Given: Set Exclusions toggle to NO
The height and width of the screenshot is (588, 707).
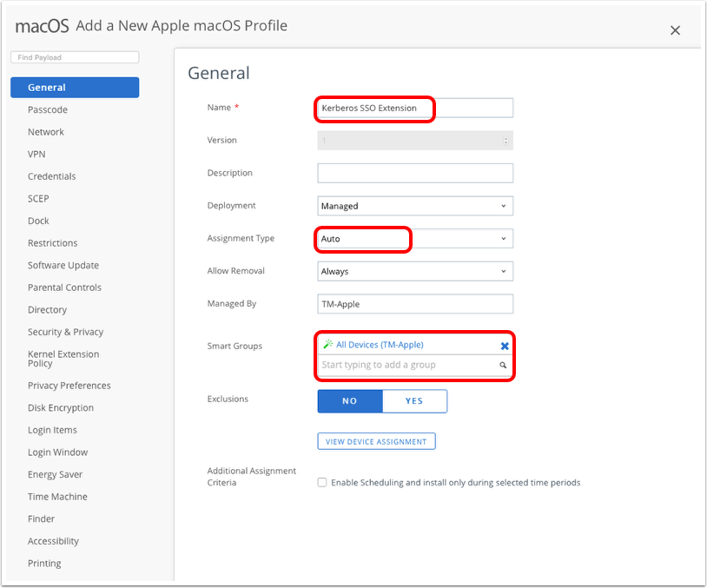Looking at the screenshot, I should [x=350, y=401].
